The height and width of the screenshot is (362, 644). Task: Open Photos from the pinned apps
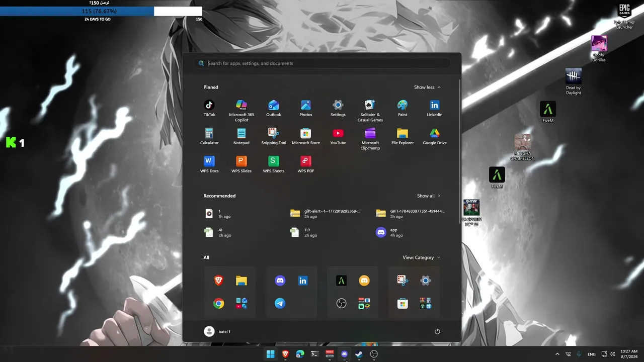pos(306,108)
